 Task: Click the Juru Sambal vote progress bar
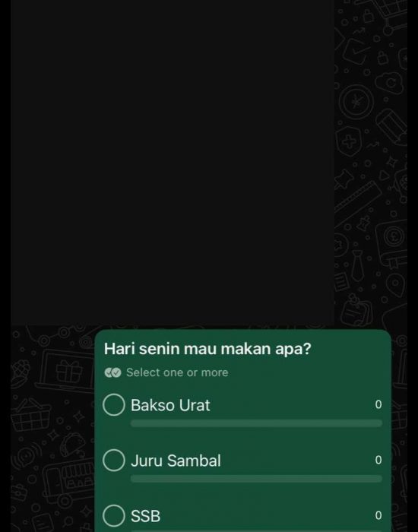point(256,479)
